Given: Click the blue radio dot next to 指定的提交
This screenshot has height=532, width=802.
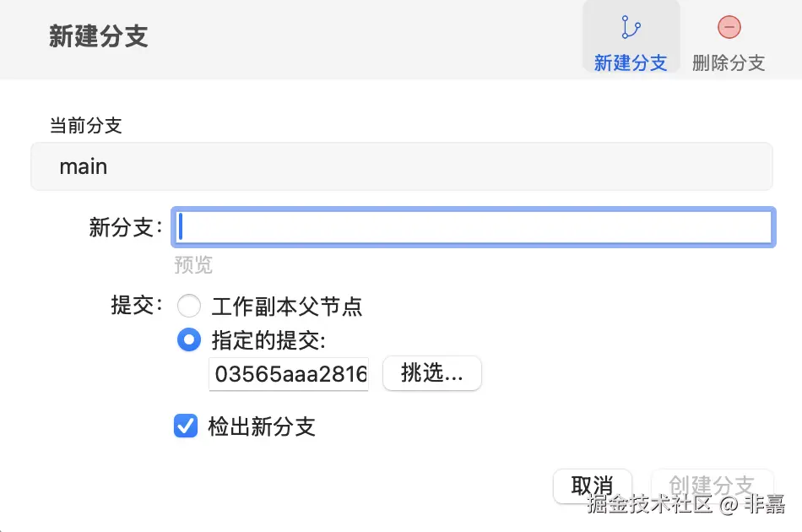Looking at the screenshot, I should [x=188, y=340].
